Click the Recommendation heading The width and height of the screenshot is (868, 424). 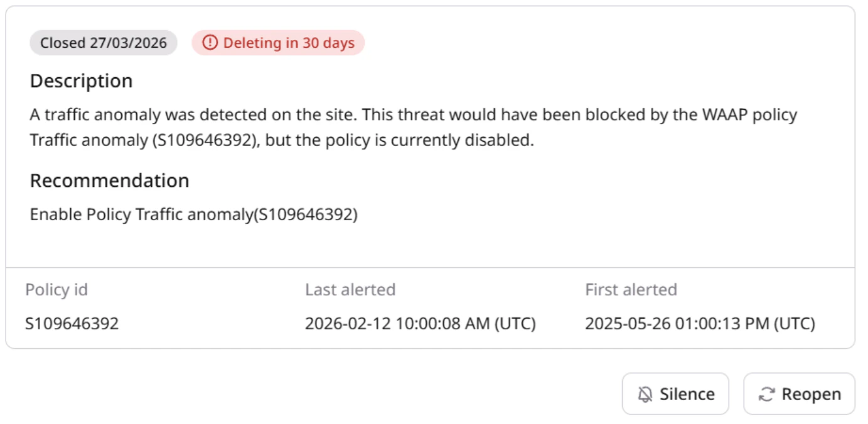(109, 181)
